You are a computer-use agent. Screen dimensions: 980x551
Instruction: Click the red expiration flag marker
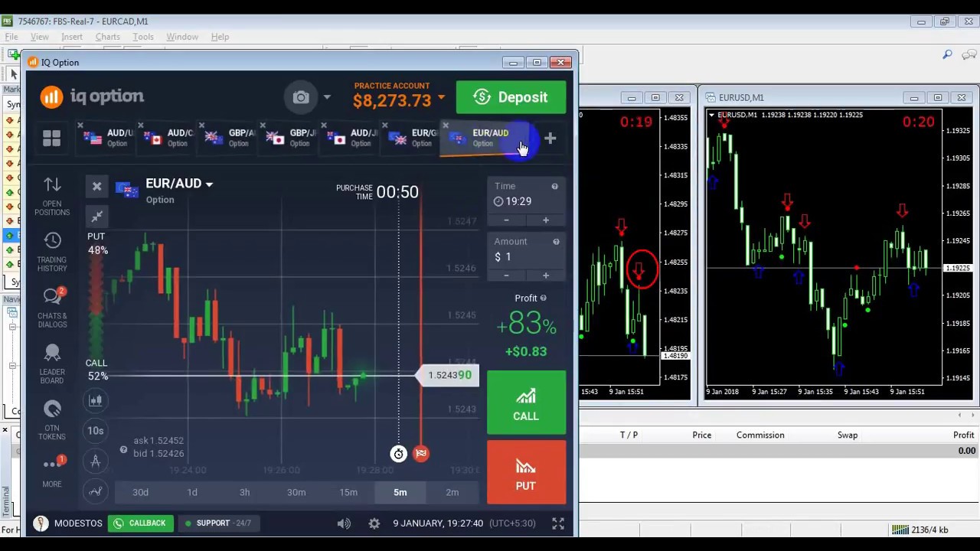421,454
